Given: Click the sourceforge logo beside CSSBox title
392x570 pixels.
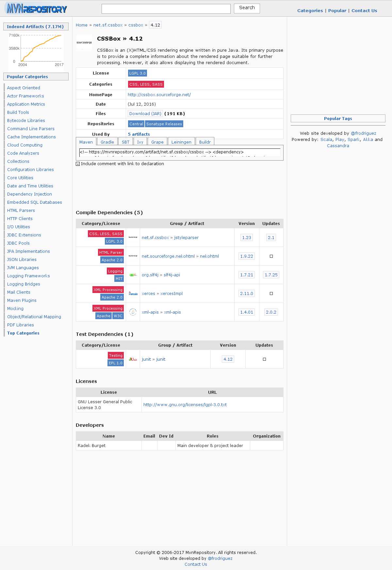Looking at the screenshot, I should click(x=84, y=43).
